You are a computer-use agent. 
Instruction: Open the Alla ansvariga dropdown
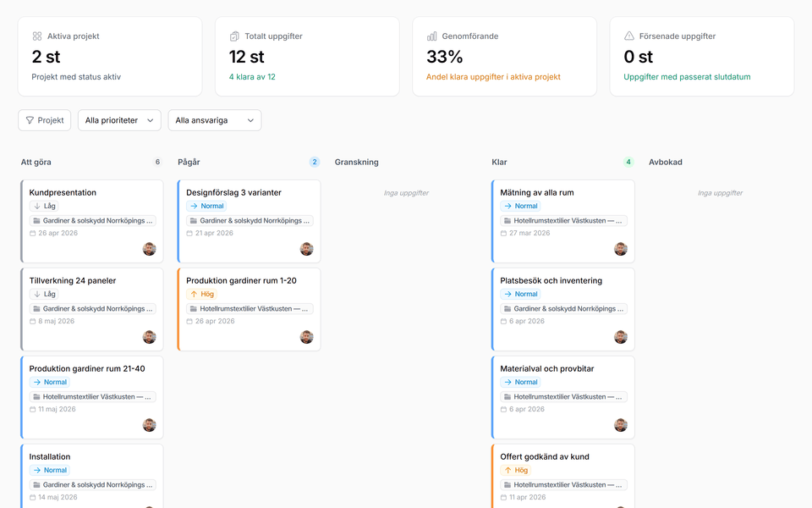point(214,120)
